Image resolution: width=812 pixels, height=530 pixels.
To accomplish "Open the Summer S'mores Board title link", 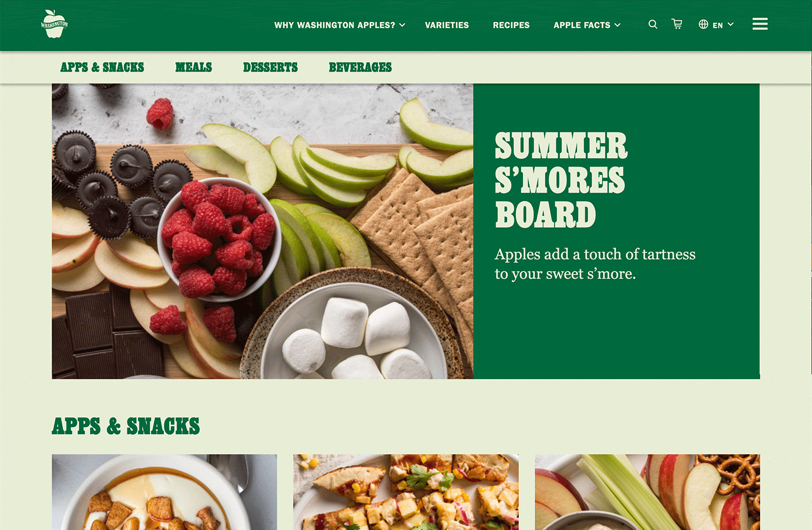I will click(x=561, y=180).
